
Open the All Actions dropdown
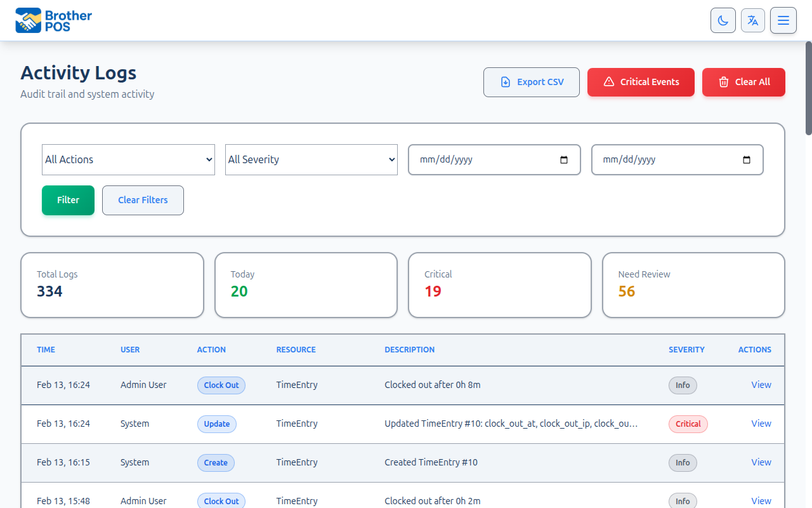(128, 159)
